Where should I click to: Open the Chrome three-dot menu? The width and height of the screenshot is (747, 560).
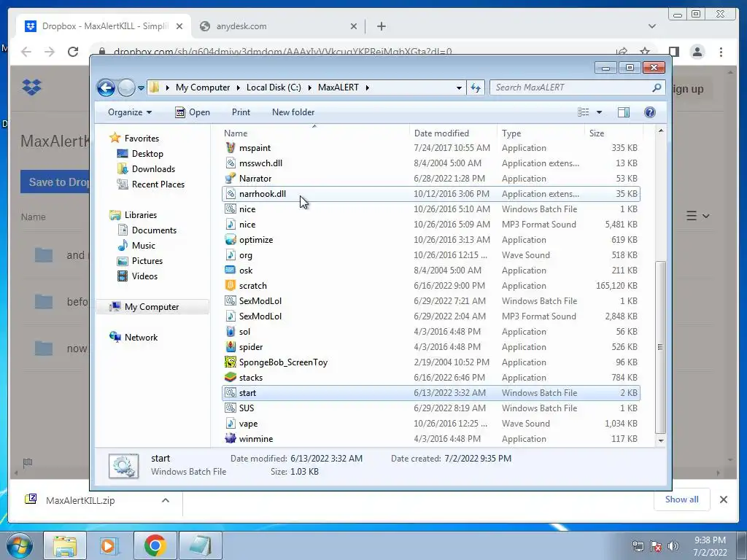click(721, 52)
